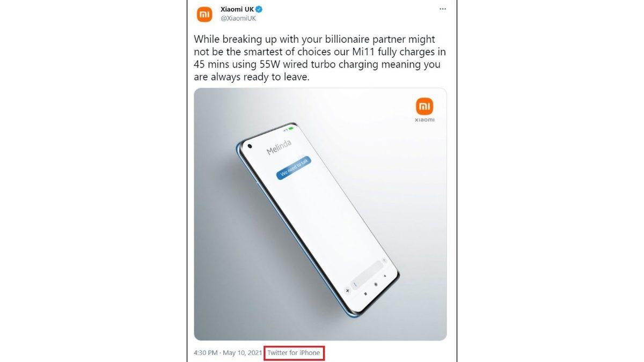This screenshot has width=644, height=362.
Task: Open the tweet's phone image in full view
Action: tap(320, 215)
